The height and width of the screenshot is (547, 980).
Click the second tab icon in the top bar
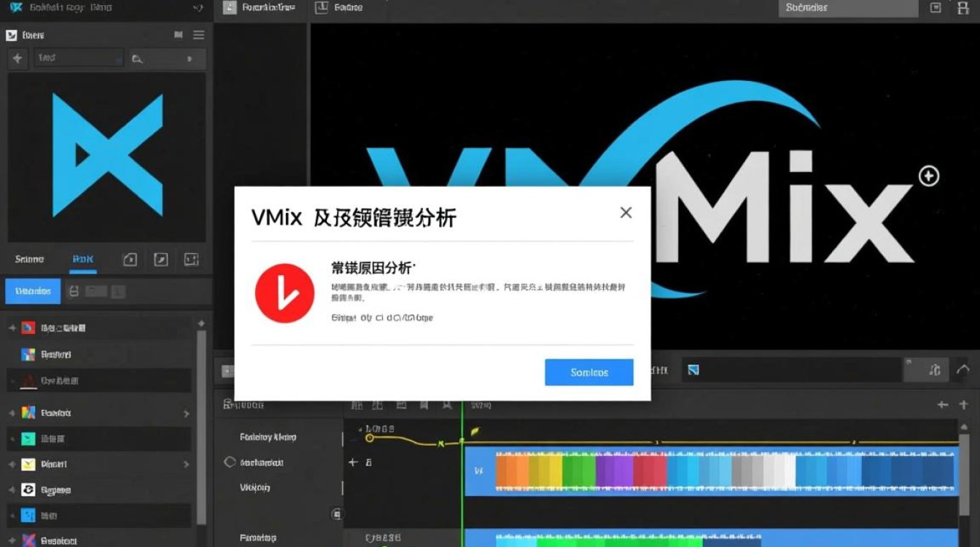pos(321,7)
